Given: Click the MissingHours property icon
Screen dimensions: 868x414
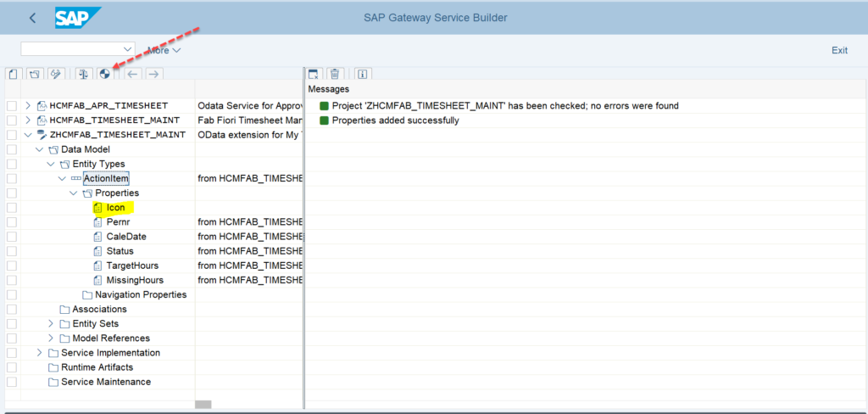Looking at the screenshot, I should click(x=97, y=280).
